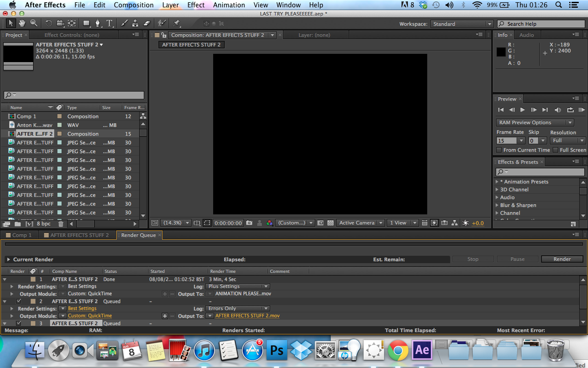Toggle Fast Previews button in viewer
The height and width of the screenshot is (368, 588).
[x=434, y=223]
